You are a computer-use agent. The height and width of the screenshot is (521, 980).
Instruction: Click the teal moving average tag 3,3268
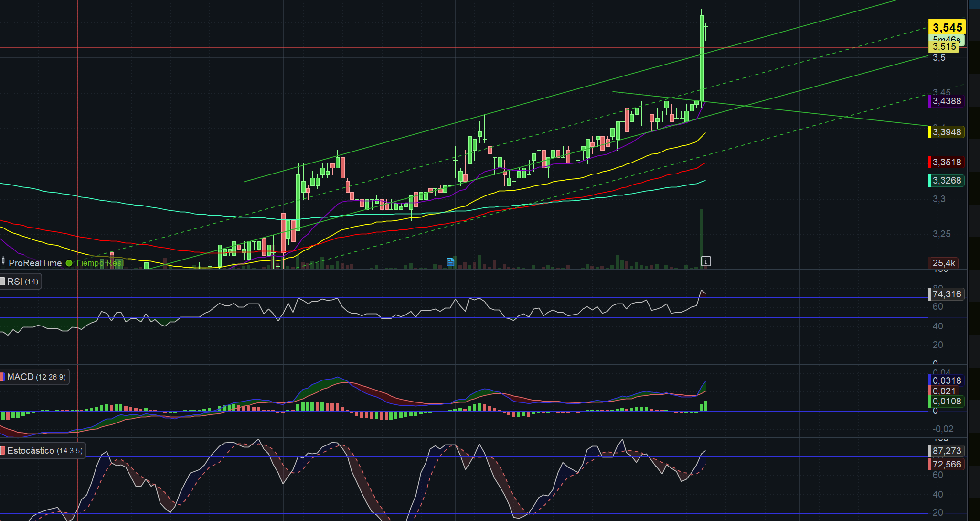(x=947, y=180)
